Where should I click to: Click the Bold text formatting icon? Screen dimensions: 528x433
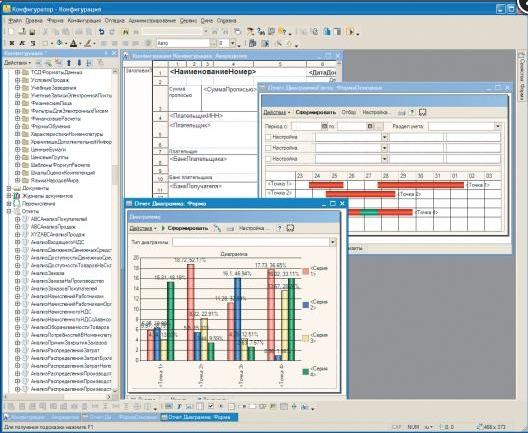click(x=12, y=43)
